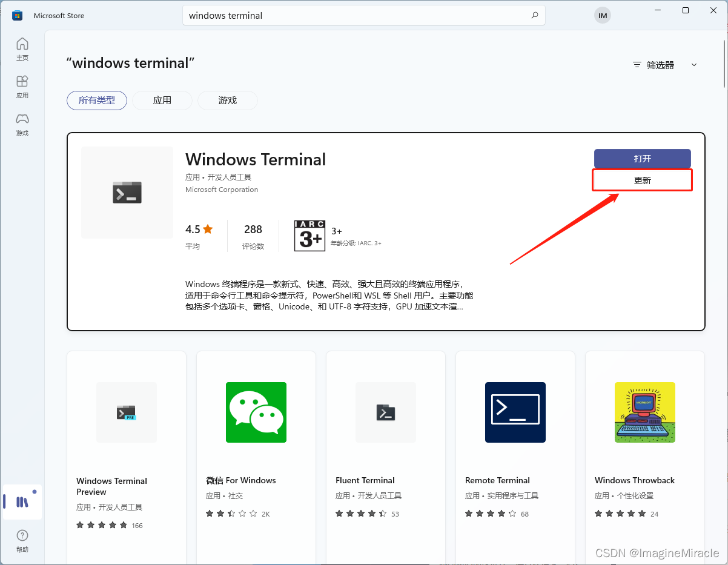Select the 所有类型 filter tab

(x=97, y=101)
